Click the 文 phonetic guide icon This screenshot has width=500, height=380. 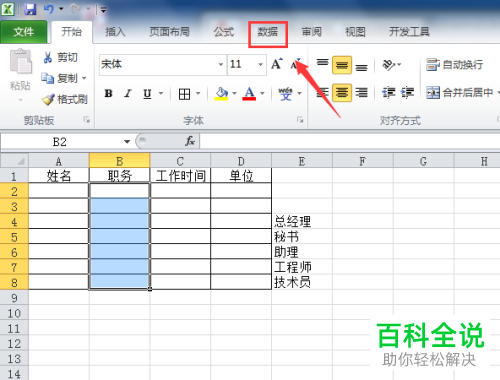point(286,94)
